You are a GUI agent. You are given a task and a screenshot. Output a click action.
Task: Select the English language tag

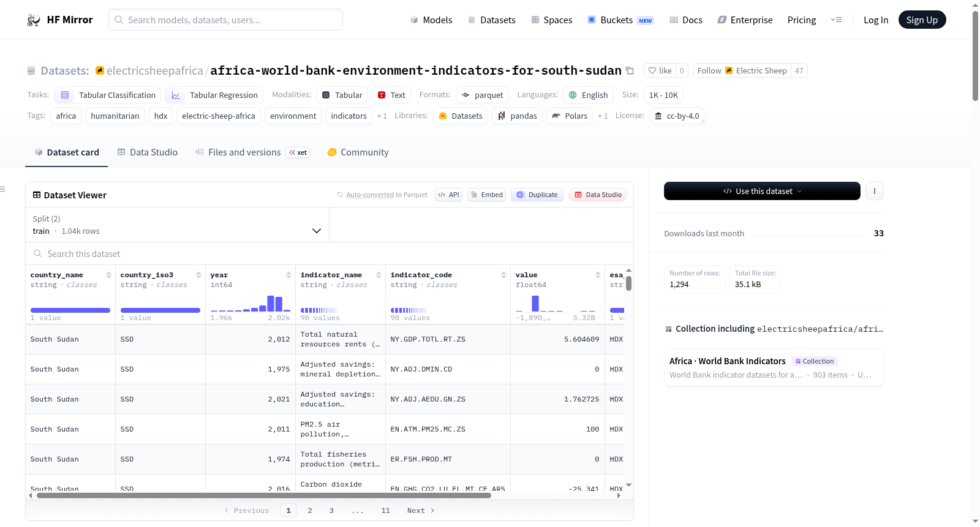click(x=588, y=95)
